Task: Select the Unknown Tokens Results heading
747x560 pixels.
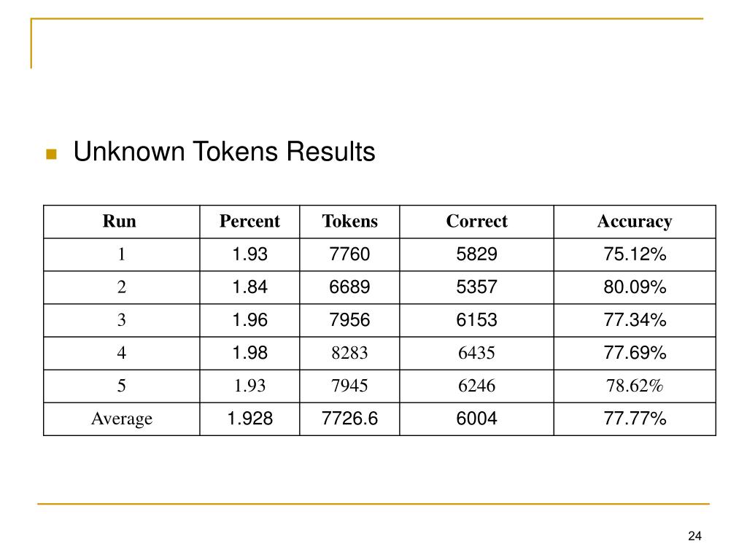Action: coord(225,152)
